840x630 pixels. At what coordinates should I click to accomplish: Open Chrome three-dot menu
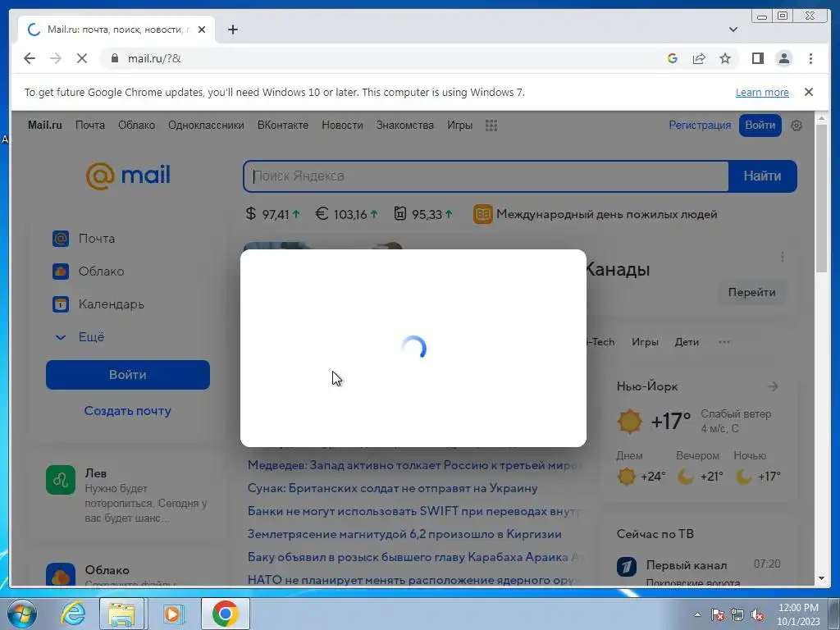click(x=810, y=58)
